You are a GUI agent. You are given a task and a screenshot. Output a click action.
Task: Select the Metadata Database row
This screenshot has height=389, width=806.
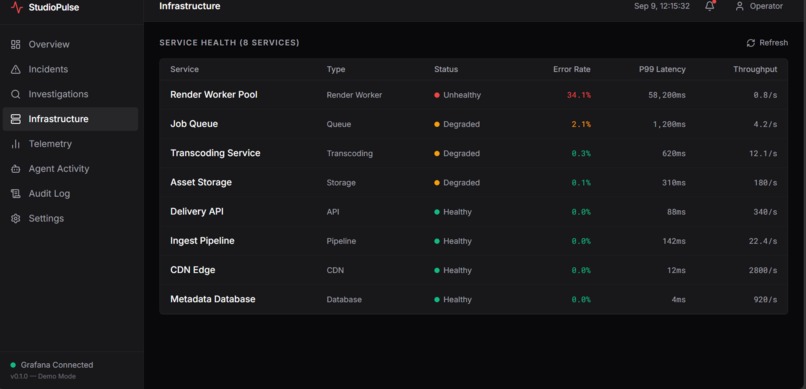pyautogui.click(x=473, y=300)
